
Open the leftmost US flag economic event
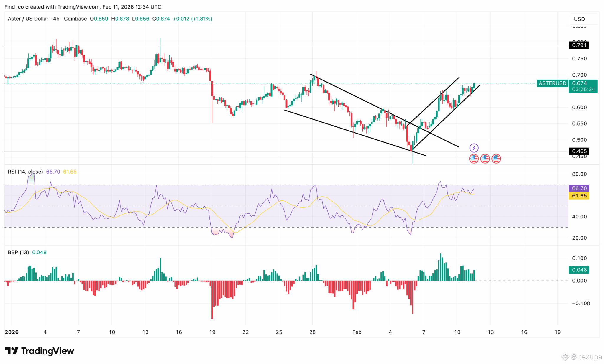474,159
